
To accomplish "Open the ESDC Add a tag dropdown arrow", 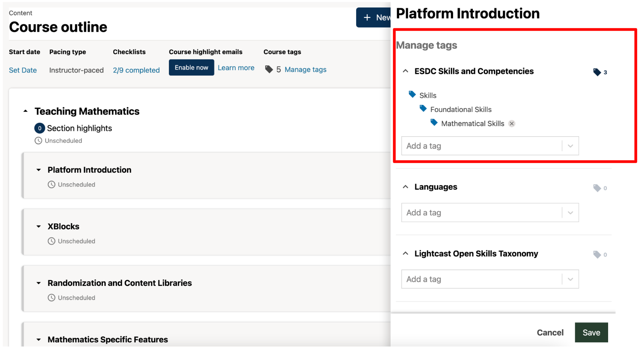I will [x=570, y=146].
